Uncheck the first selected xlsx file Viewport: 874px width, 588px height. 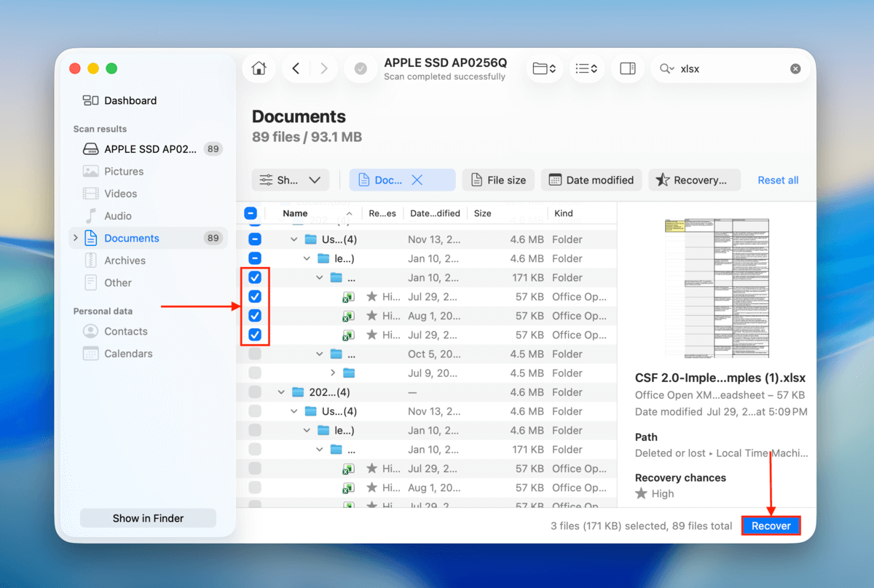point(254,296)
